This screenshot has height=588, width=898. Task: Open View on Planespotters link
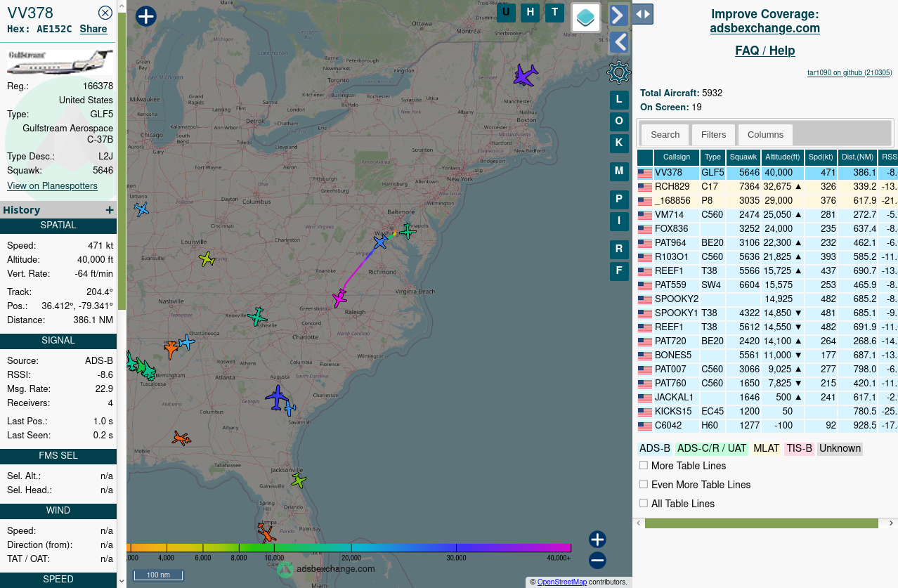tap(52, 186)
